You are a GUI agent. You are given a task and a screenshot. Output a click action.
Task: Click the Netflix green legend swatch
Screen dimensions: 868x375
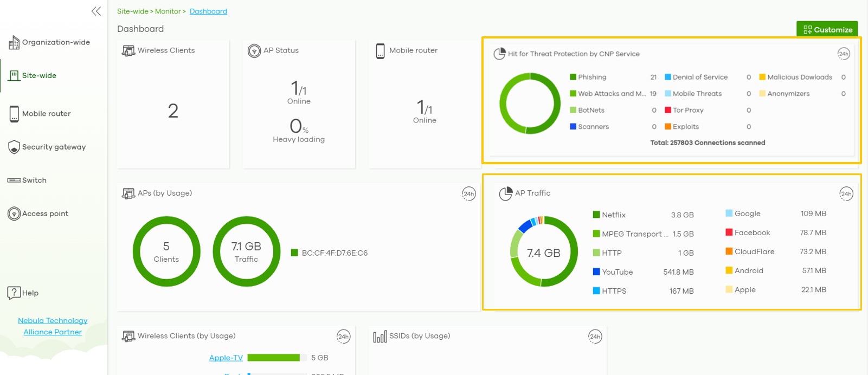click(596, 215)
